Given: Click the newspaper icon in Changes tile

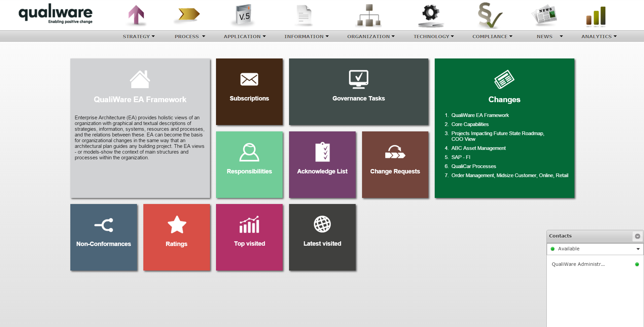Looking at the screenshot, I should [504, 79].
